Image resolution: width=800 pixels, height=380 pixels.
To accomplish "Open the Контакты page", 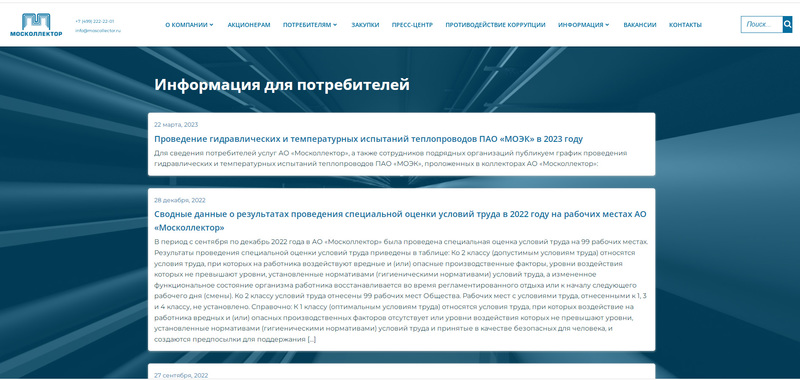I will (x=685, y=24).
